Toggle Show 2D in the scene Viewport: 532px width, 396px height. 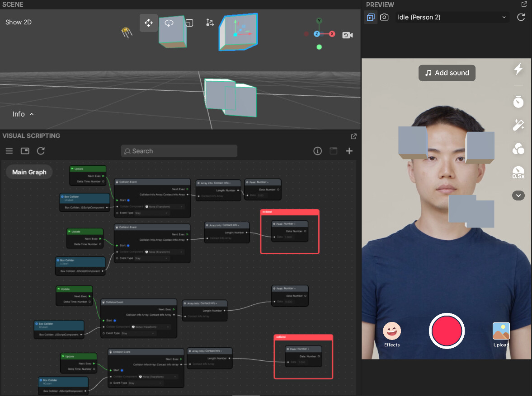pos(19,22)
